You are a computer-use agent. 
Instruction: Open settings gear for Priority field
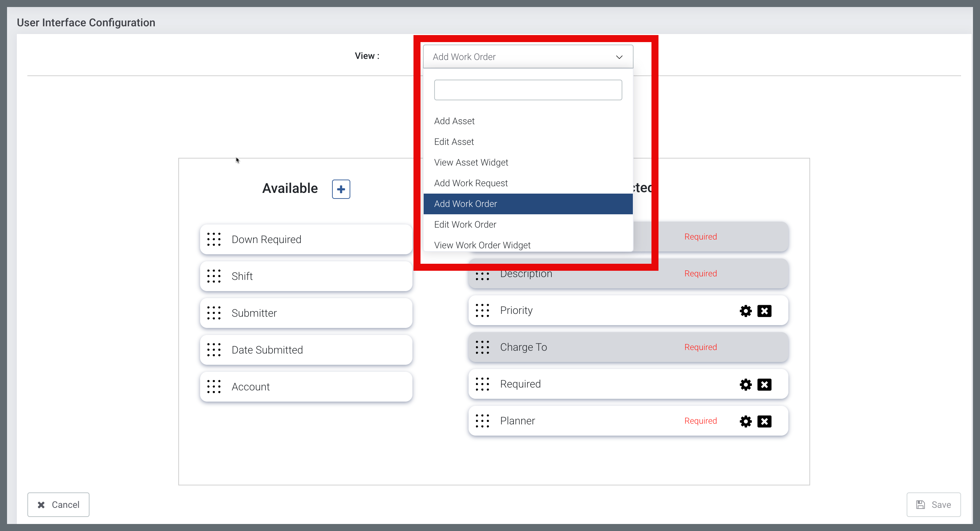(x=745, y=311)
